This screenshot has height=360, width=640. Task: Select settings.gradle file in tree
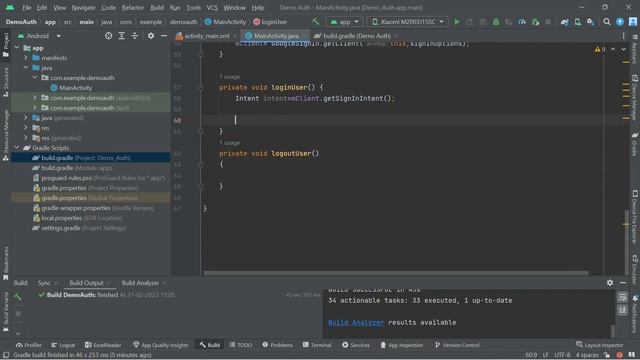click(x=79, y=228)
